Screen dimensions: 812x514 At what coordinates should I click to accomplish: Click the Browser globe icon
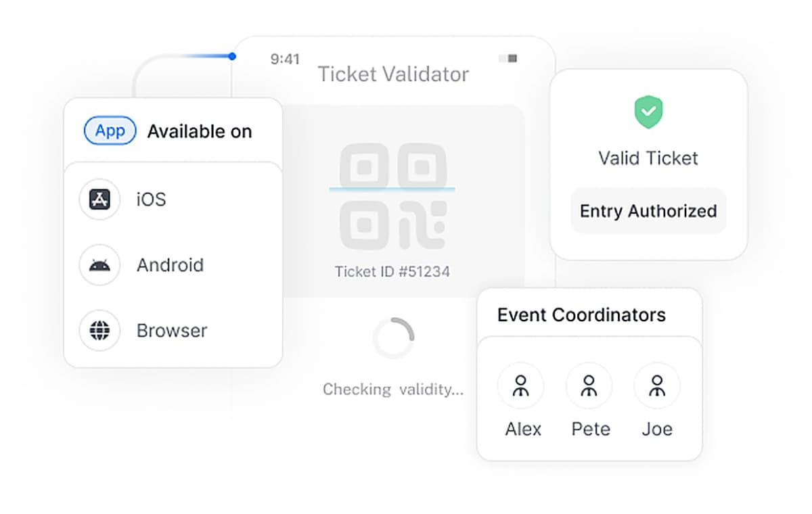(99, 331)
